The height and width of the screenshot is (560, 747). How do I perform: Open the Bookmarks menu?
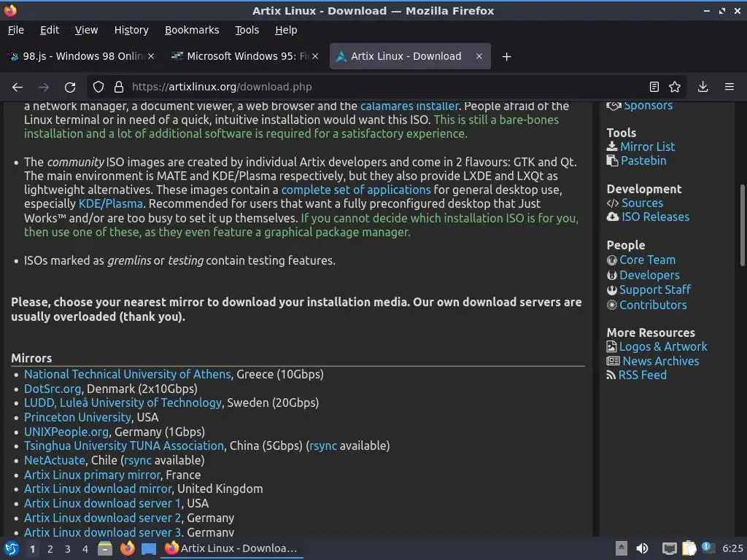click(x=192, y=30)
